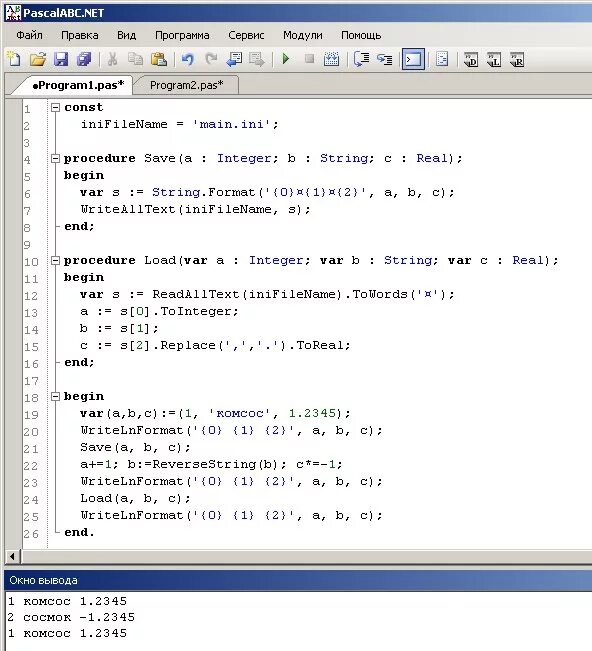Switch to the Program1.pas tab
Image resolution: width=592 pixels, height=651 pixels.
pyautogui.click(x=78, y=85)
